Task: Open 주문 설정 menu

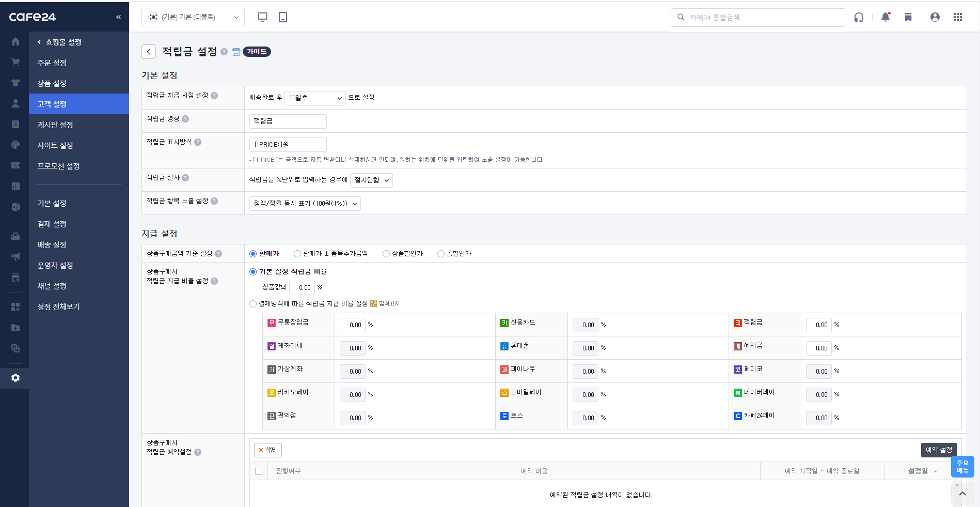Action: pyautogui.click(x=52, y=63)
